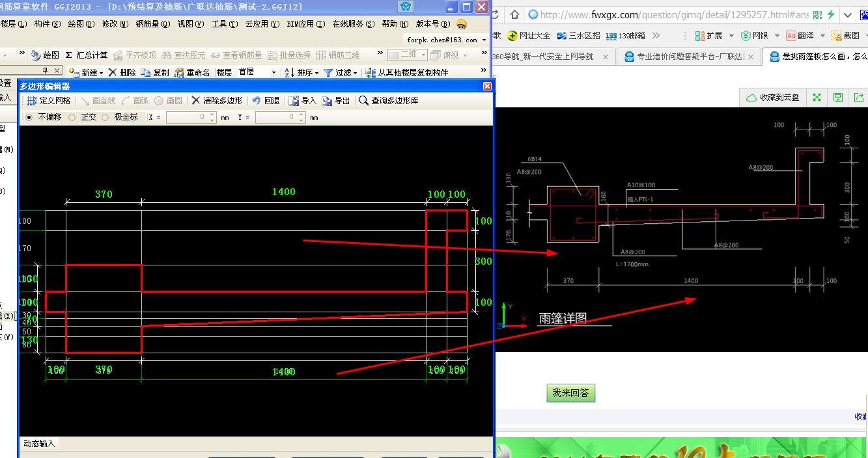Click the 回退 undo icon
Screen dimensions: 868x458
pyautogui.click(x=257, y=101)
